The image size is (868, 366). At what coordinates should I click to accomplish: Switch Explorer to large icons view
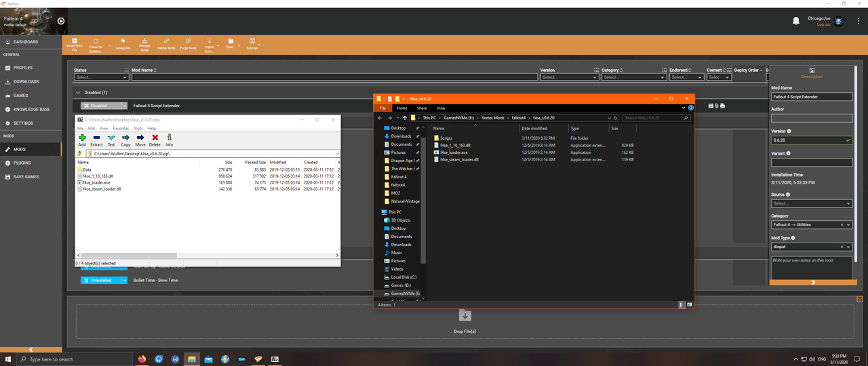[x=690, y=305]
